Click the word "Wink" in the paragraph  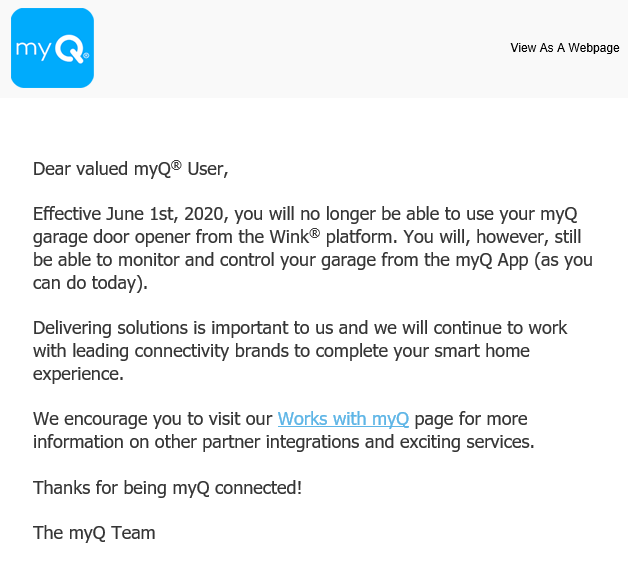290,237
